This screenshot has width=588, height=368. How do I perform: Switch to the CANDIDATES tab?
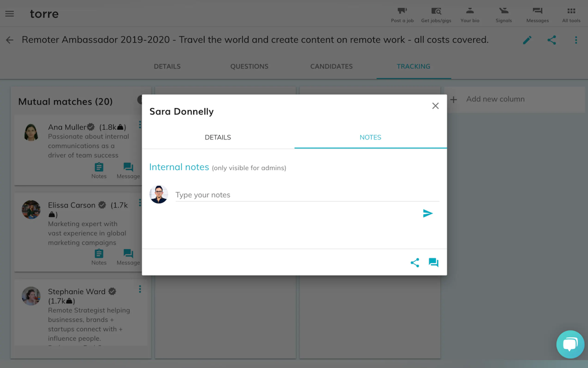pos(331,67)
